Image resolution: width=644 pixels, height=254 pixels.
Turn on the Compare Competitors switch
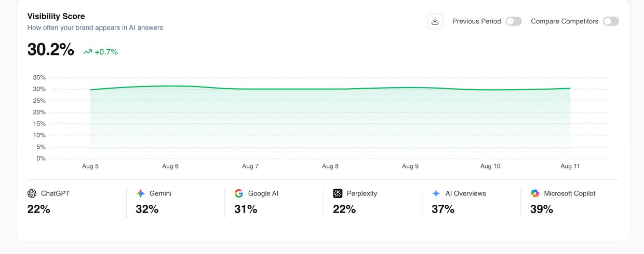click(611, 21)
